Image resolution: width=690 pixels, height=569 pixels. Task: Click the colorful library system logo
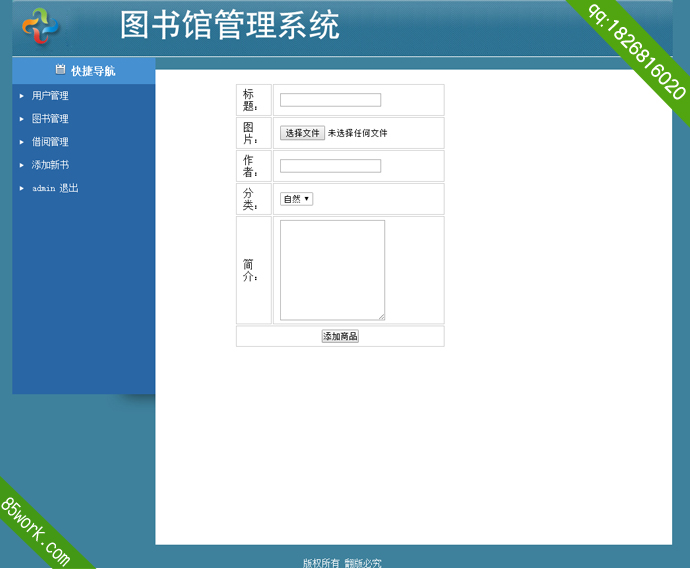point(40,26)
